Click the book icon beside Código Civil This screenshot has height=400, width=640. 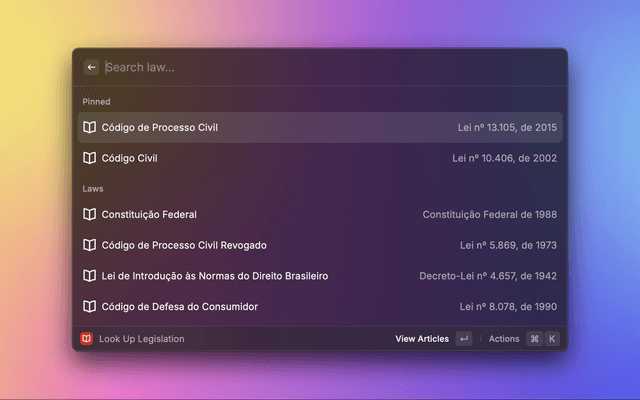click(90, 158)
